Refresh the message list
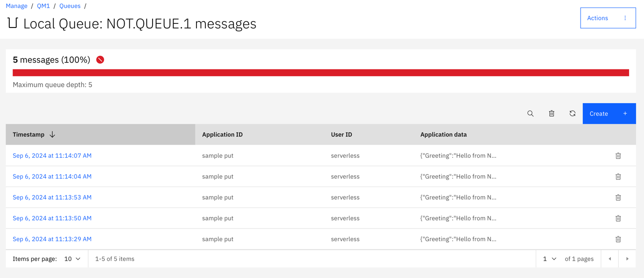Image resolution: width=644 pixels, height=278 pixels. [x=572, y=113]
